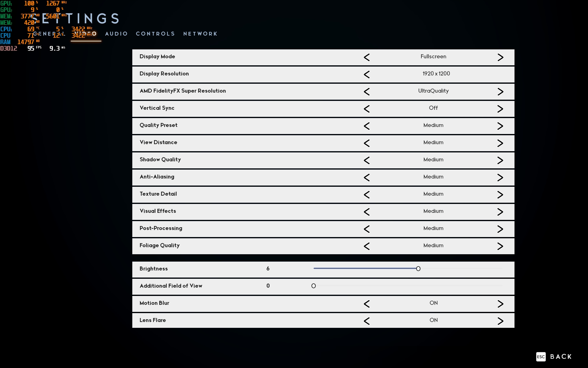This screenshot has width=588, height=368.
Task: Cycle Post-Processing back with left arrow
Action: (367, 229)
